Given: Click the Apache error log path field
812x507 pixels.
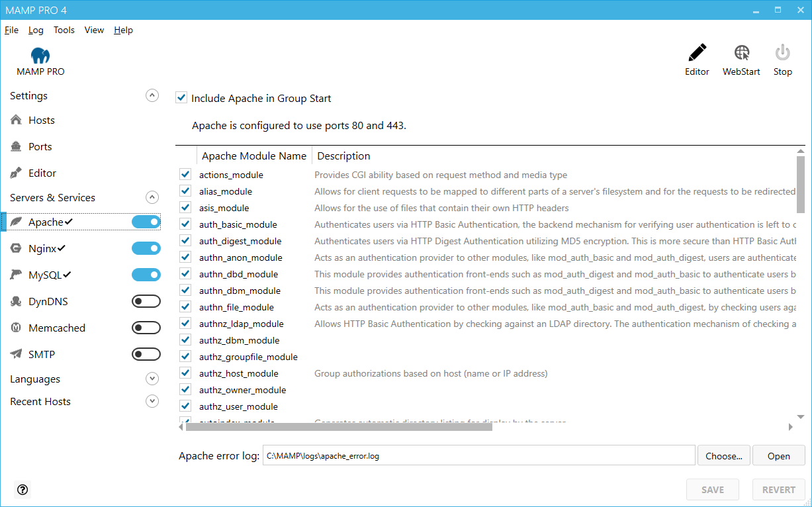Looking at the screenshot, I should tap(479, 455).
